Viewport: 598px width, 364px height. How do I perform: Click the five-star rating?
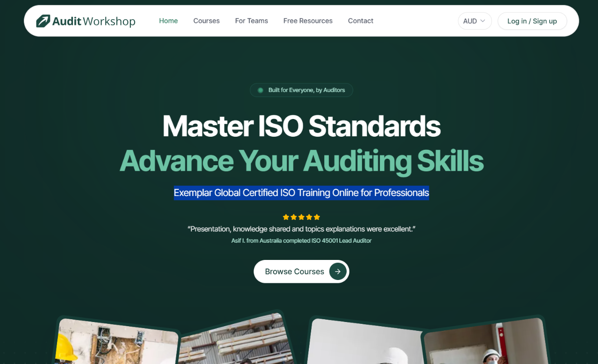301,217
